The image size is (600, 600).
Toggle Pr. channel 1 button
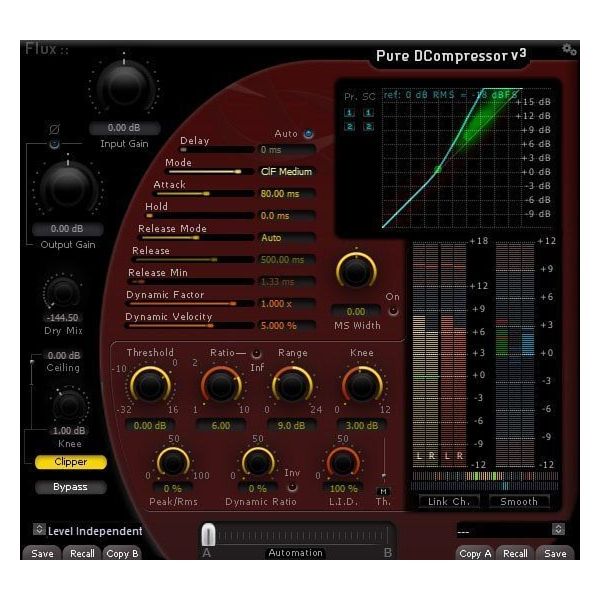point(349,112)
